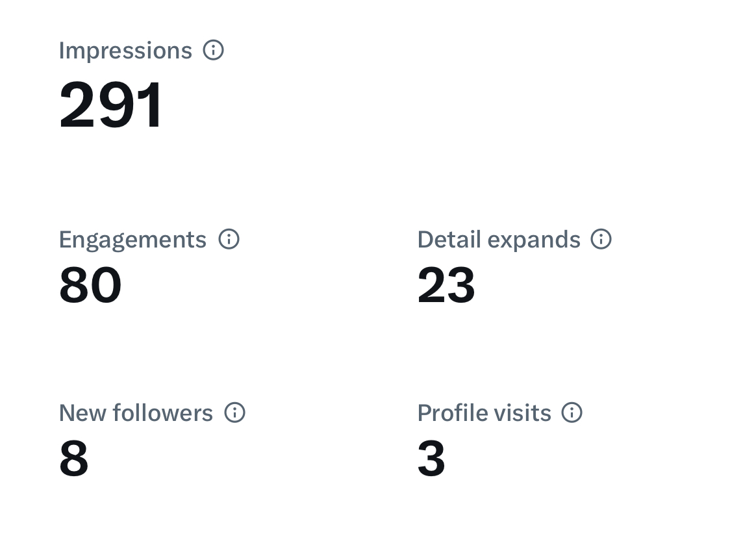Select the New followers label
This screenshot has height=547, width=756.
click(136, 413)
